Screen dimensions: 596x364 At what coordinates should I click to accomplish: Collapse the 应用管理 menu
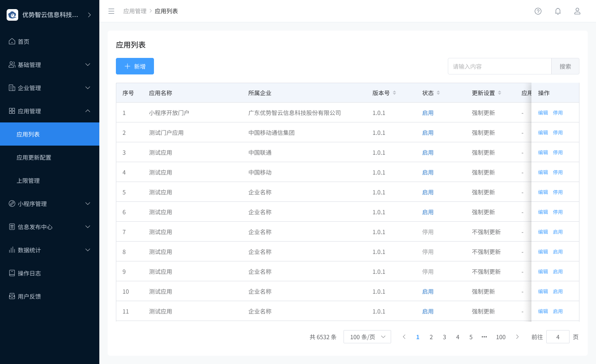(x=50, y=111)
